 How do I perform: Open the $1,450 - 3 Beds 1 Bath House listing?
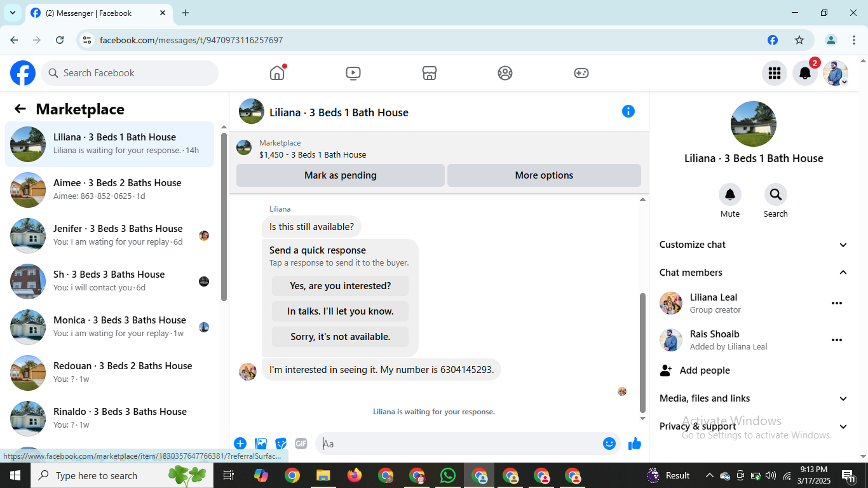(313, 154)
